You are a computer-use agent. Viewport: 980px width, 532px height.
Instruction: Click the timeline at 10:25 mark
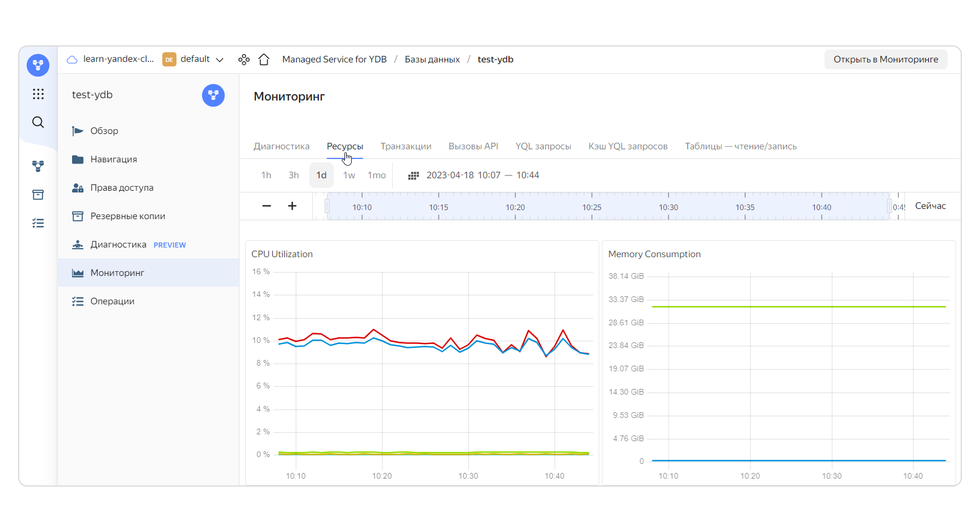point(591,207)
